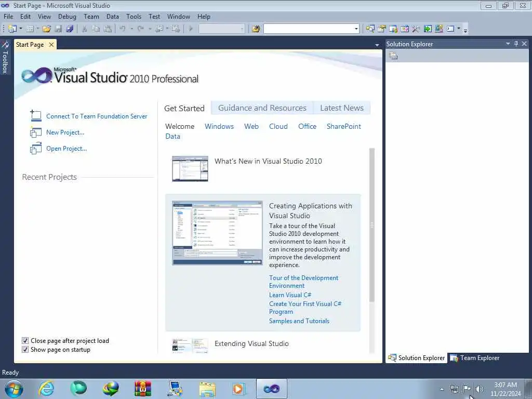Open the Samples and Tutorials link
Screen dimensions: 532x399
pos(299,321)
